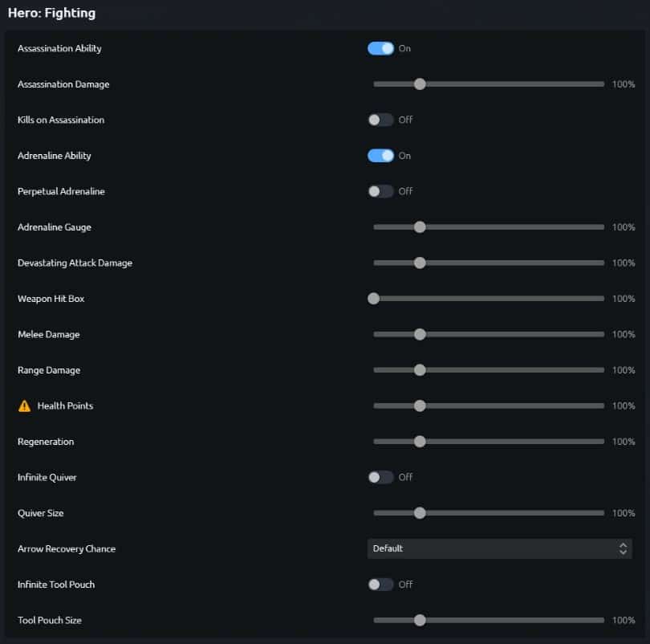Click the Quiver Size slider handle
Screen dimensions: 650x644
coord(419,513)
